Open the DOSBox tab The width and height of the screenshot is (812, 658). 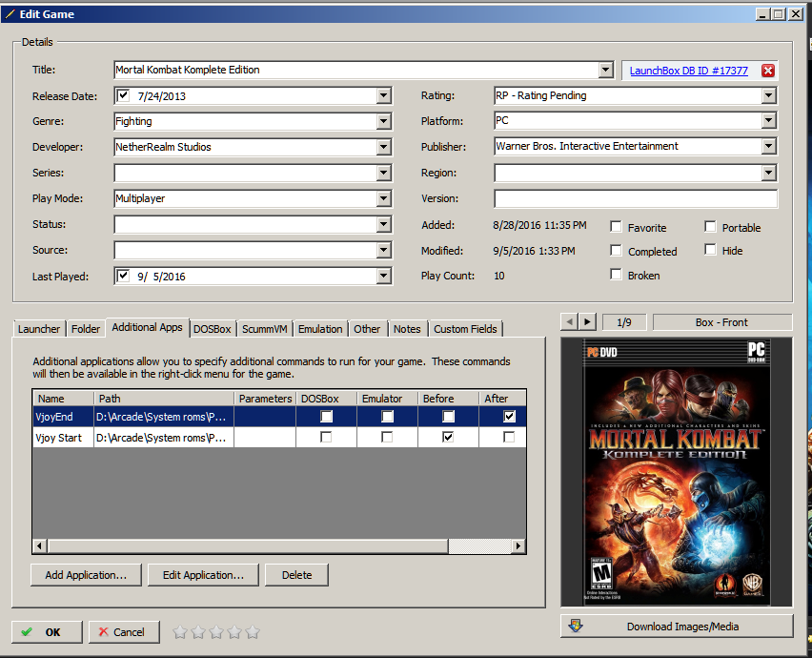click(x=213, y=329)
